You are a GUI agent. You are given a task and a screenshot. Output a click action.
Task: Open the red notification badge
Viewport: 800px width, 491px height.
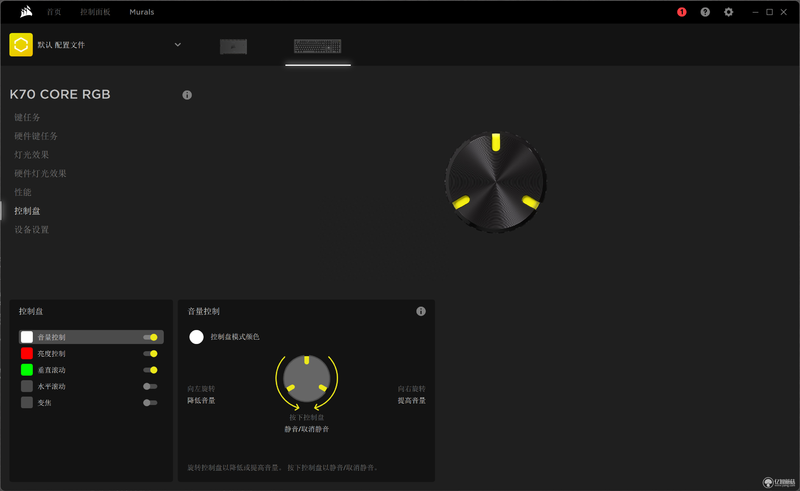pyautogui.click(x=682, y=12)
